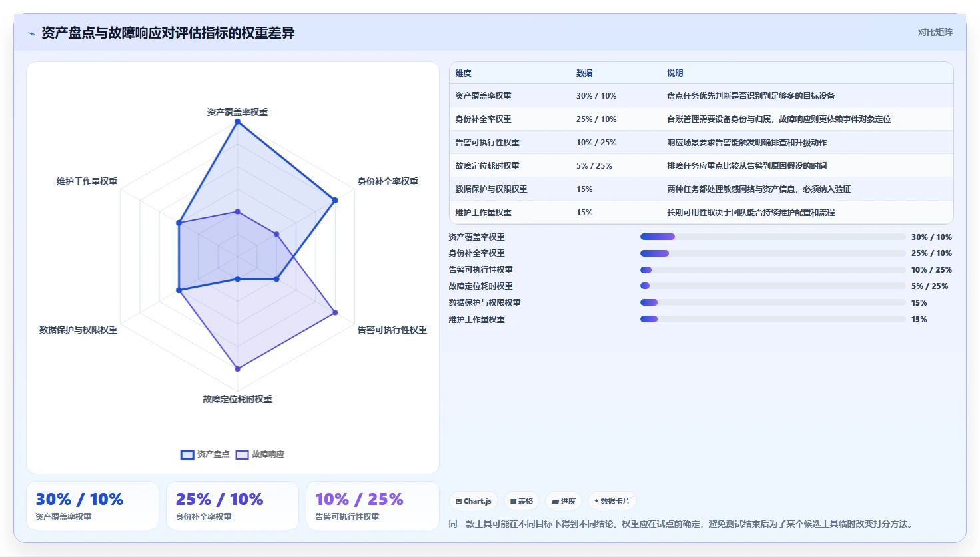The image size is (980, 557).
Task: Toggle the 故障响应 legend swatch
Action: click(242, 454)
